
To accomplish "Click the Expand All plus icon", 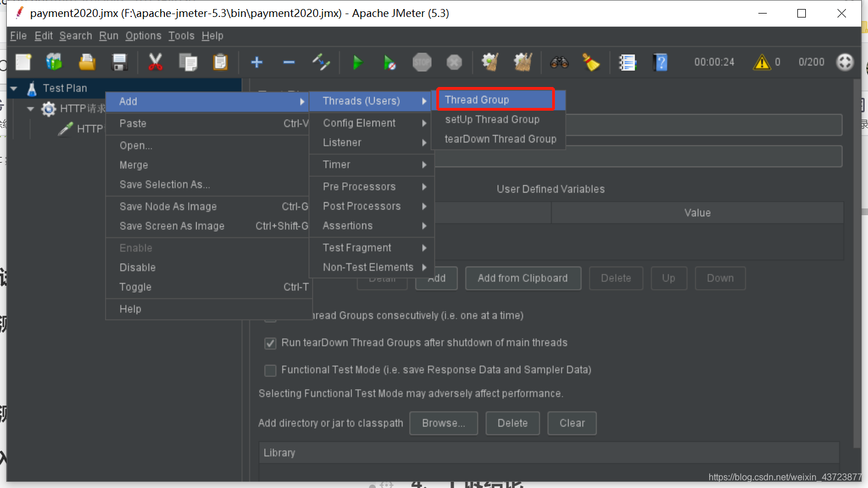I will tap(257, 62).
